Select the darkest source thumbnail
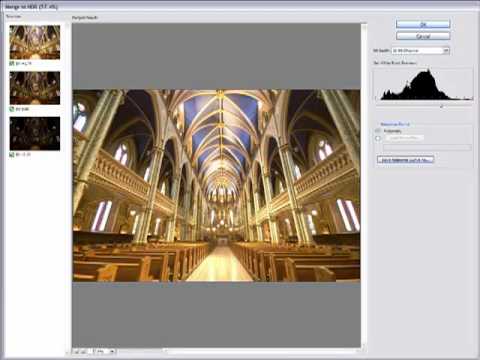The image size is (480, 360). [x=35, y=133]
